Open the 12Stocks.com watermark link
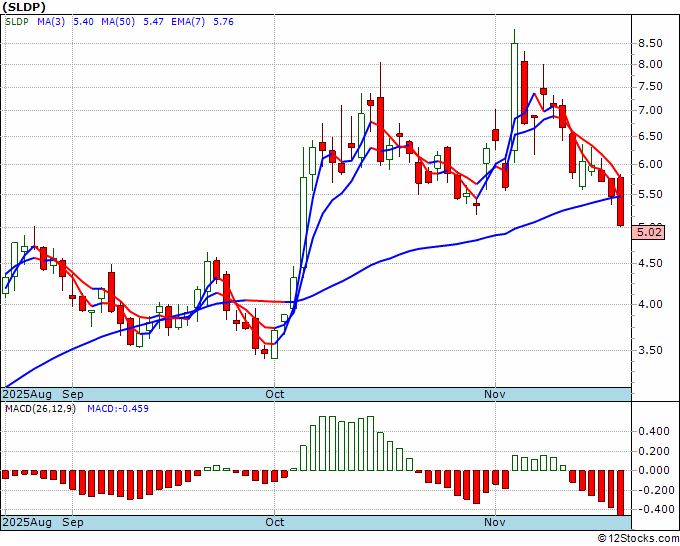 638,539
